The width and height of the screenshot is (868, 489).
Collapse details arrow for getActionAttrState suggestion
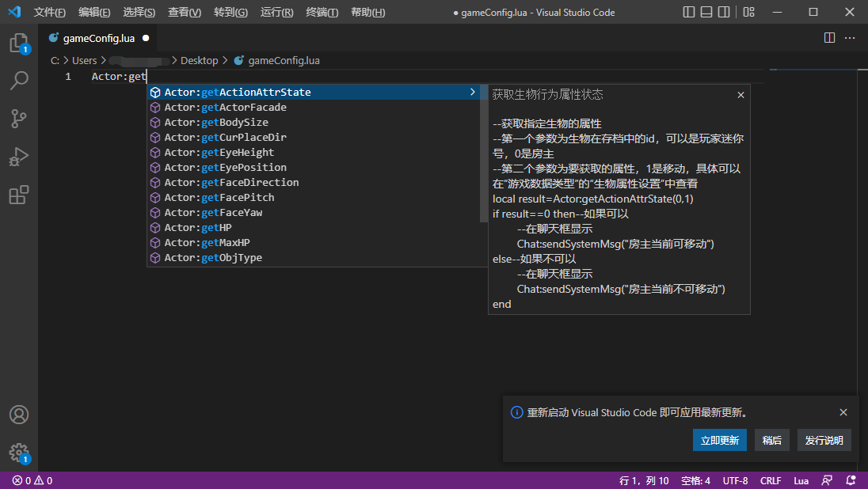(473, 92)
